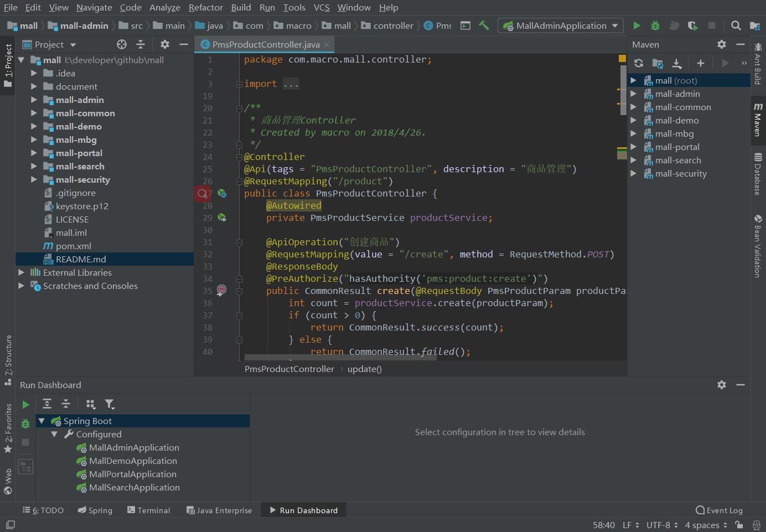Viewport: 766px width, 532px height.
Task: Open the Run Dashboard filter icon
Action: 110,404
